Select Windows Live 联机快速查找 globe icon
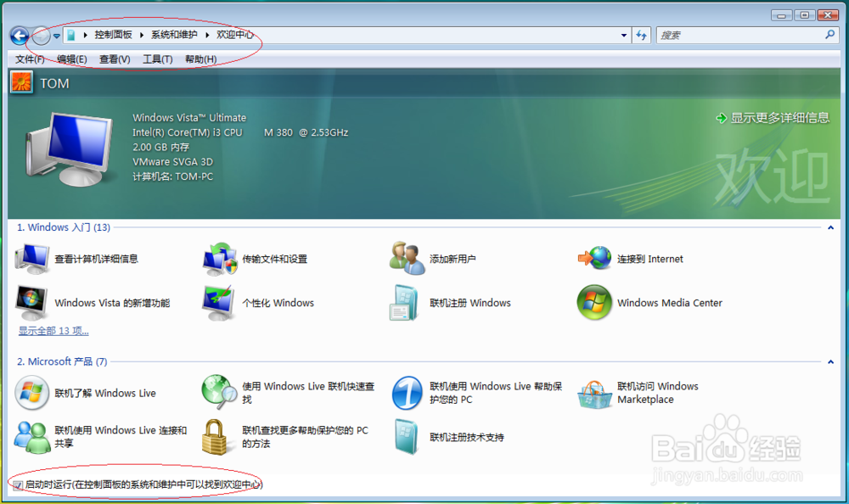 [219, 393]
